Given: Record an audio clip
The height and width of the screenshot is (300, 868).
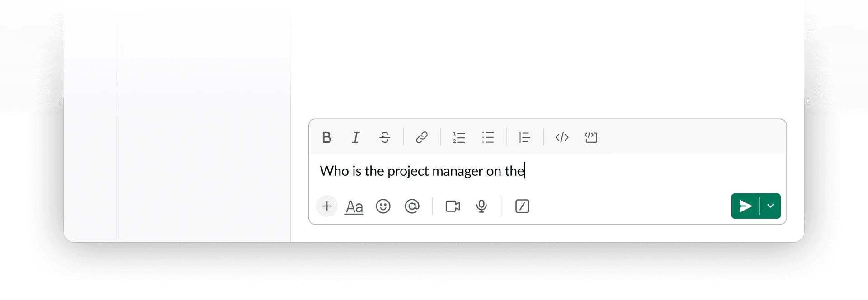Looking at the screenshot, I should [481, 206].
